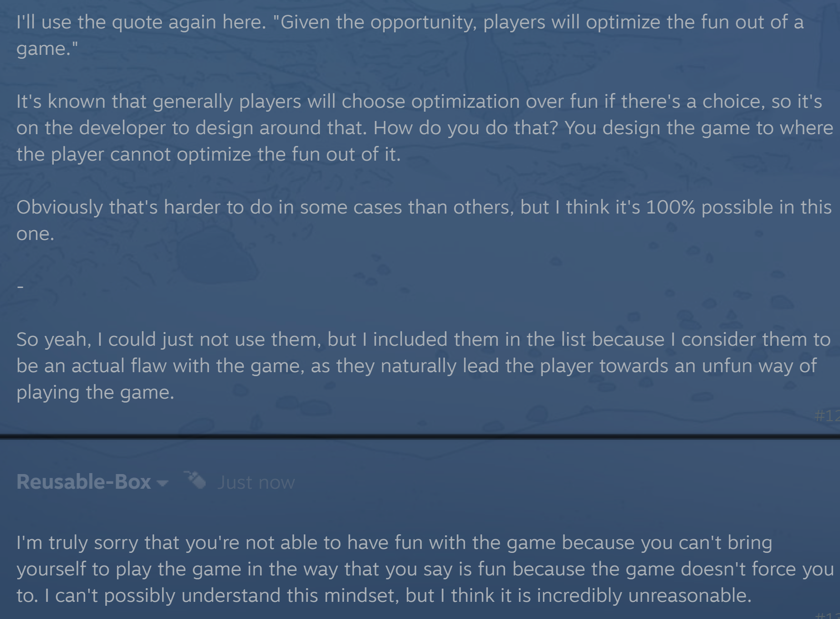
Task: Click the partially visible #13 post number
Action: tap(828, 615)
